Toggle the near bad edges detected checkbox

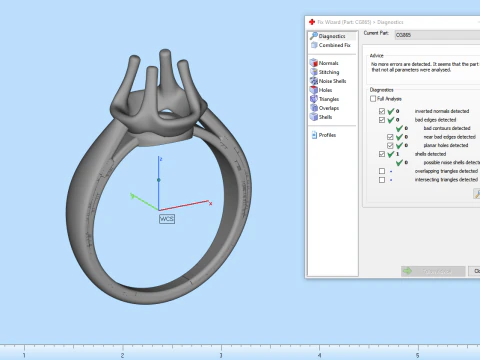[390, 137]
